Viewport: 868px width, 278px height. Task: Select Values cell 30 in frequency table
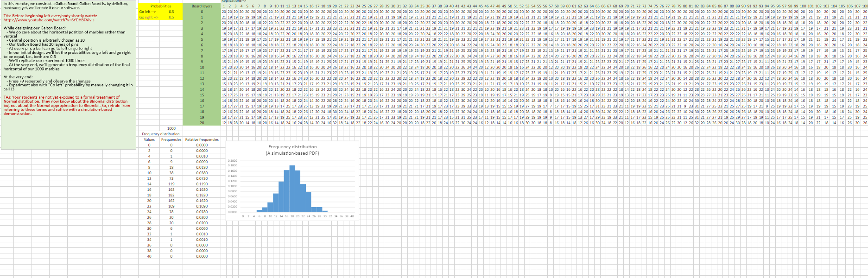(149, 228)
